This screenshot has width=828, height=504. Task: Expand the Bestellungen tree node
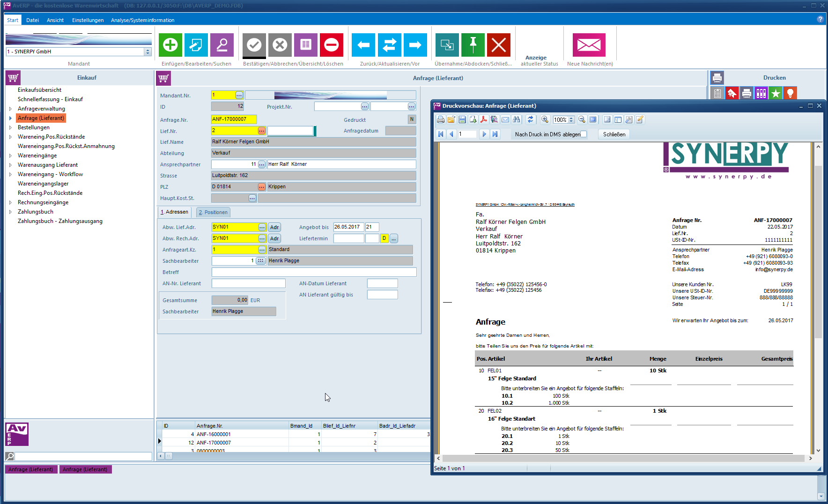point(10,127)
